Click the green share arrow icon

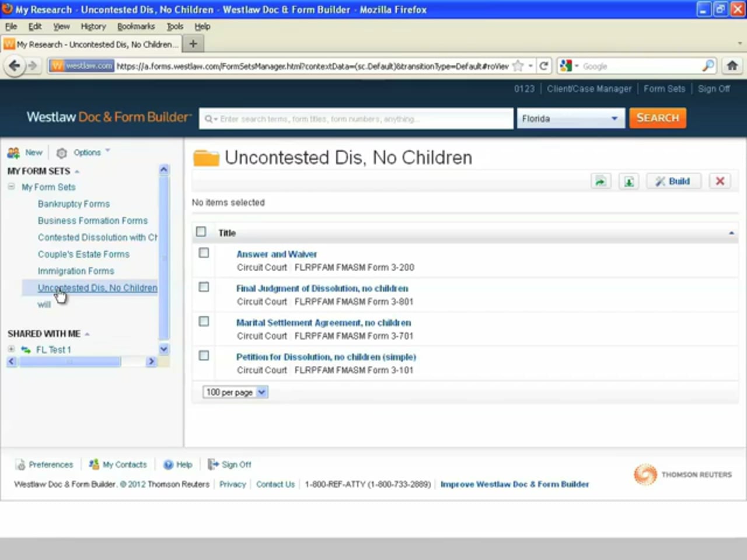click(x=601, y=181)
